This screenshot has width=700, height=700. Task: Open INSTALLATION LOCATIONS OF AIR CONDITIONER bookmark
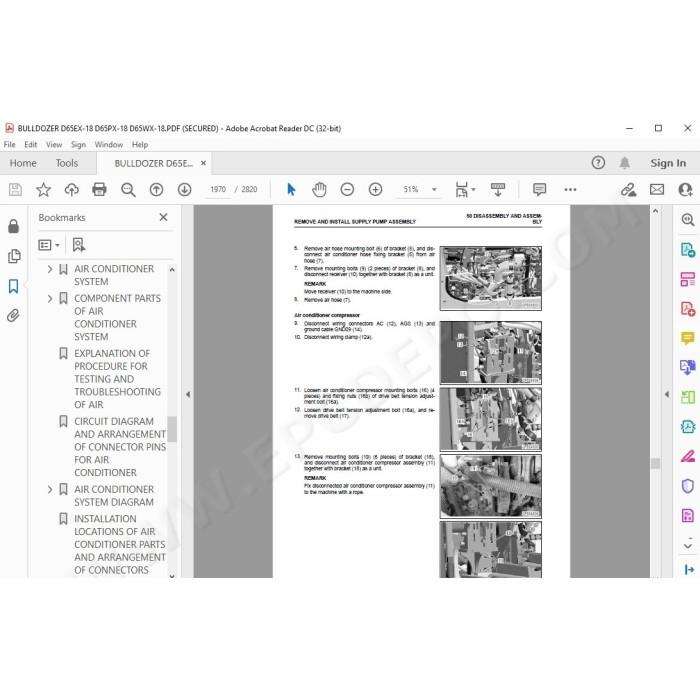(x=120, y=545)
